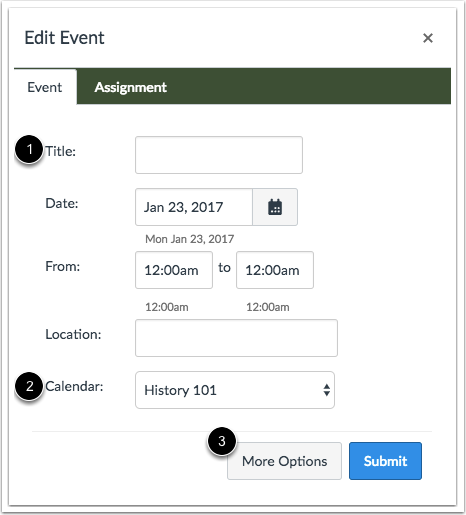Screen dimensions: 466x515
Task: Click the number 2 callout marker
Action: (x=29, y=386)
